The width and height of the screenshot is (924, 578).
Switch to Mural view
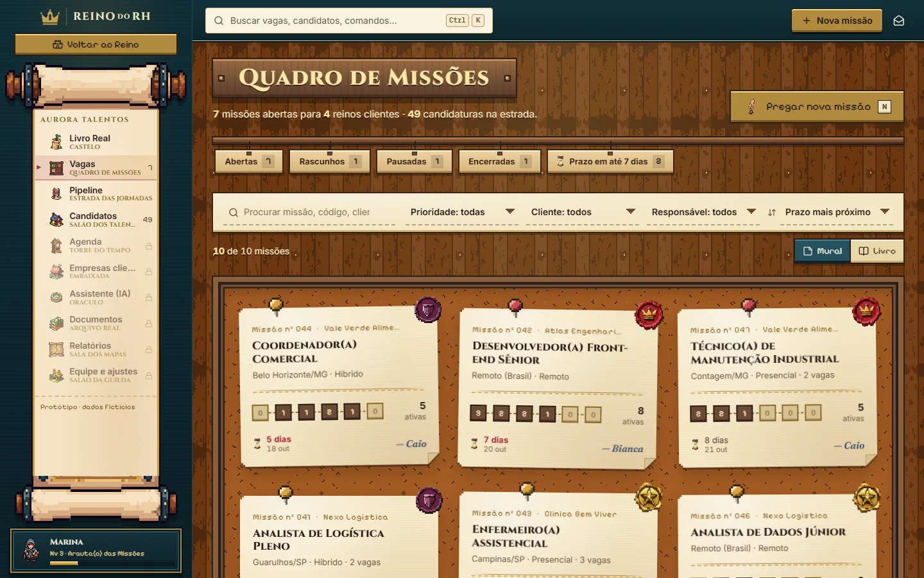tap(823, 251)
